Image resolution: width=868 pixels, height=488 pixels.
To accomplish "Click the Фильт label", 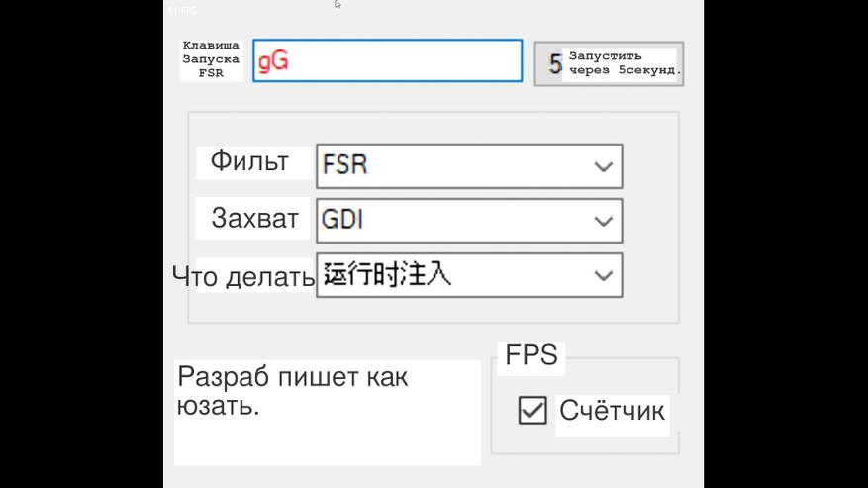I will point(249,161).
